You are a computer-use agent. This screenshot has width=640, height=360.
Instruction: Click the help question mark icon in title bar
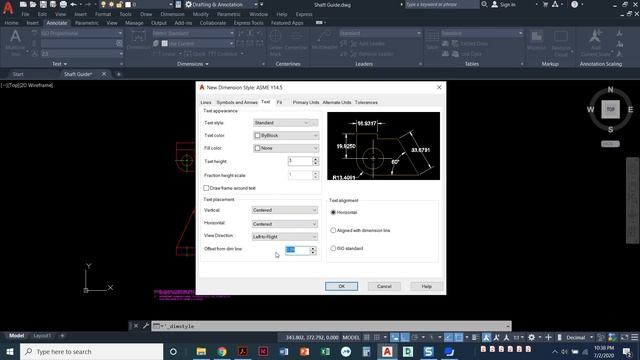point(574,4)
